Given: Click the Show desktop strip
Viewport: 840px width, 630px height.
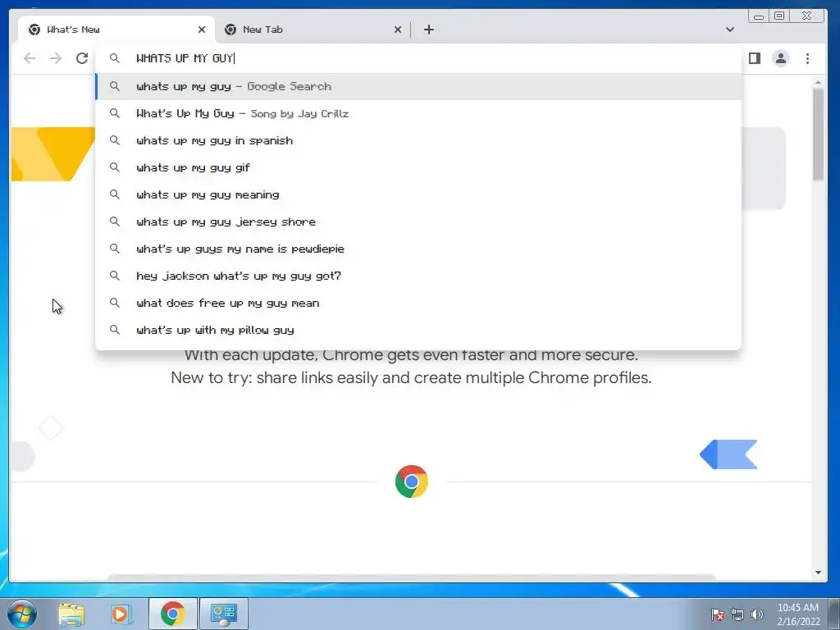Looking at the screenshot, I should point(834,614).
